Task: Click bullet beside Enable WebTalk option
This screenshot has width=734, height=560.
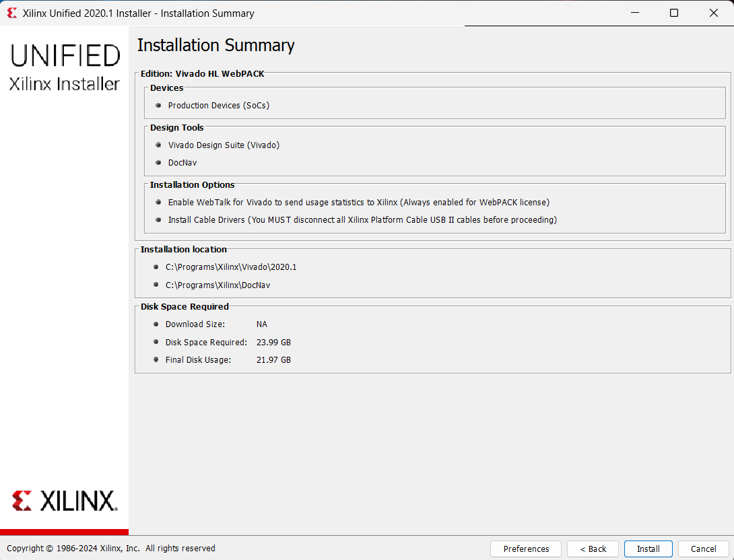Action: pyautogui.click(x=159, y=203)
